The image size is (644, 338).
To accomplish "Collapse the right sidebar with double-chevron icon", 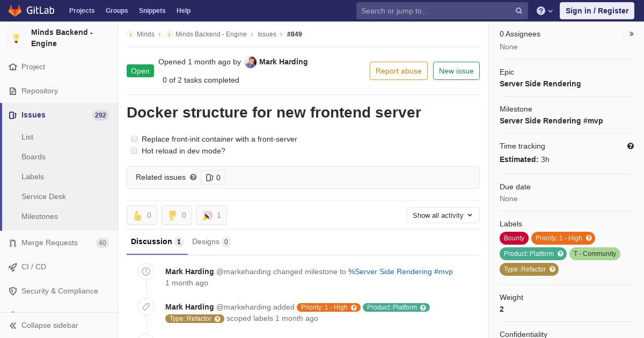I will [632, 34].
